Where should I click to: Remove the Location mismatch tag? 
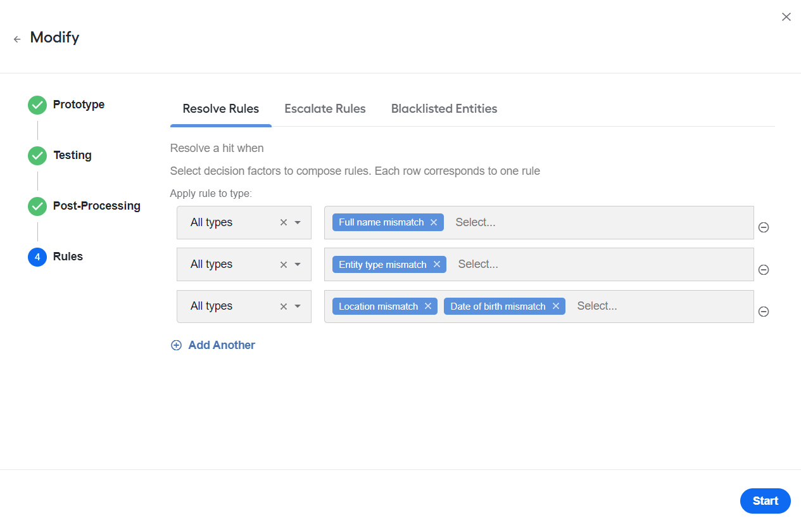428,306
